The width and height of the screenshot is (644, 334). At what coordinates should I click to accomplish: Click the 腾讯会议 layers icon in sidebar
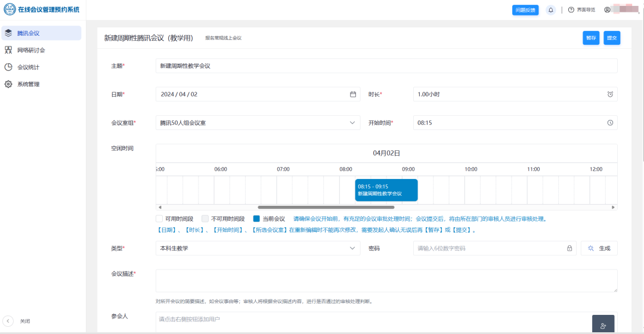click(x=8, y=33)
